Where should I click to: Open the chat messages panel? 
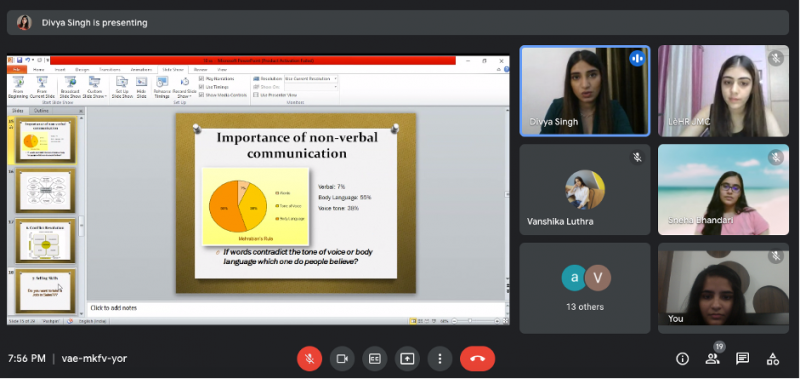pyautogui.click(x=743, y=359)
